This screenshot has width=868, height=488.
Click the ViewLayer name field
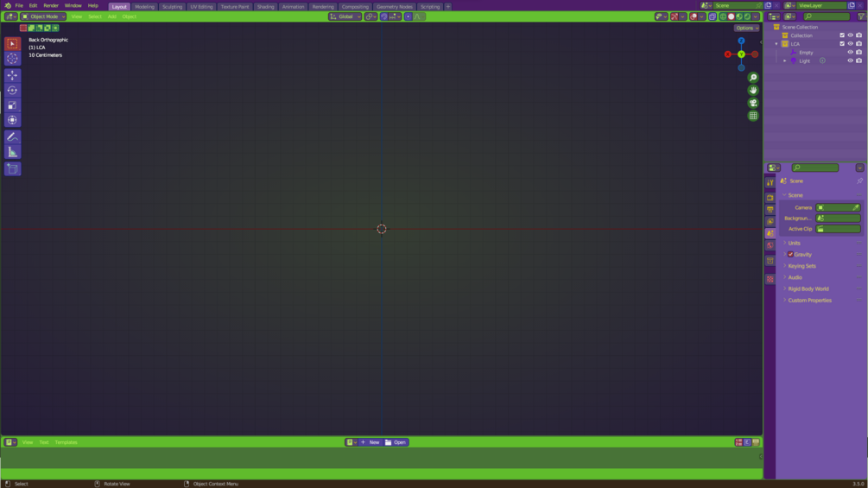[x=821, y=5]
